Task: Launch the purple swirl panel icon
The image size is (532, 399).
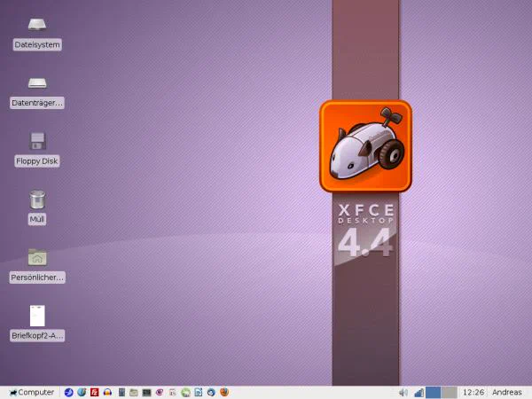Action: pyautogui.click(x=160, y=392)
